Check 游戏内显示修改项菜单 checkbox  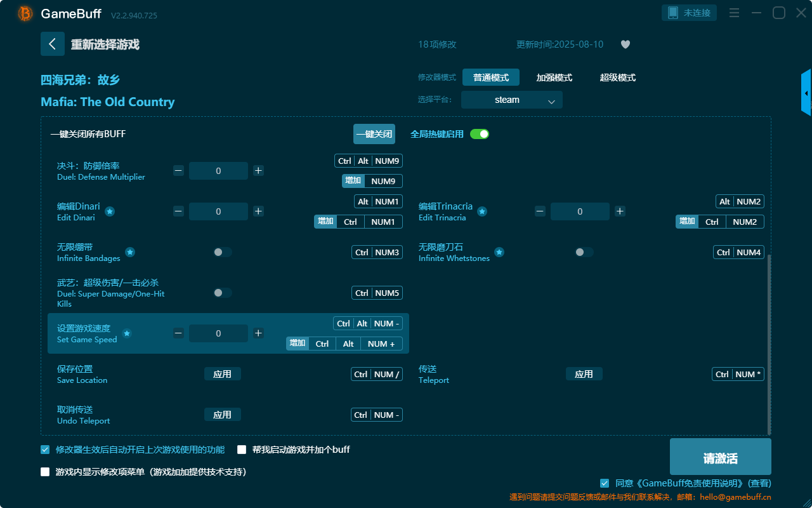coord(45,472)
